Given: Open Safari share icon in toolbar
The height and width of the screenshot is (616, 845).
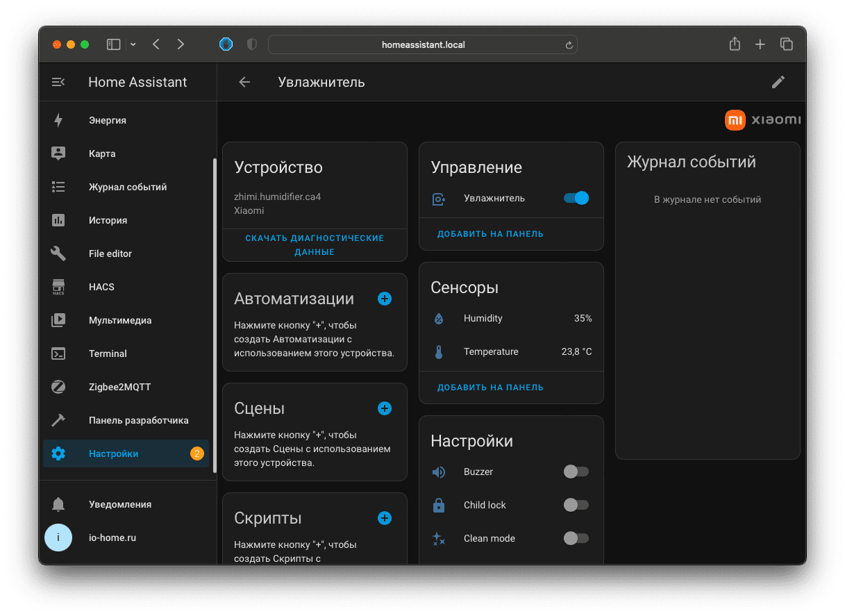Looking at the screenshot, I should coord(735,44).
